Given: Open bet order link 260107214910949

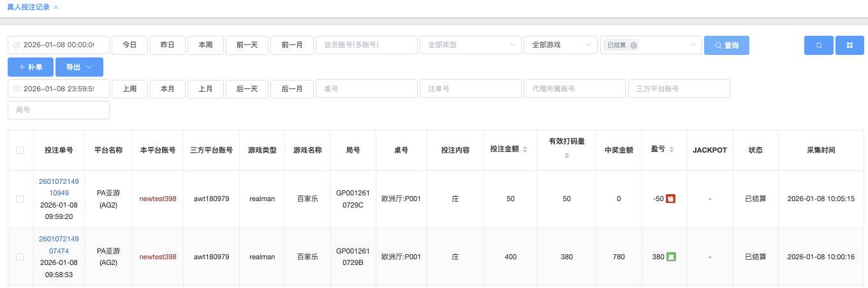Looking at the screenshot, I should point(59,188).
